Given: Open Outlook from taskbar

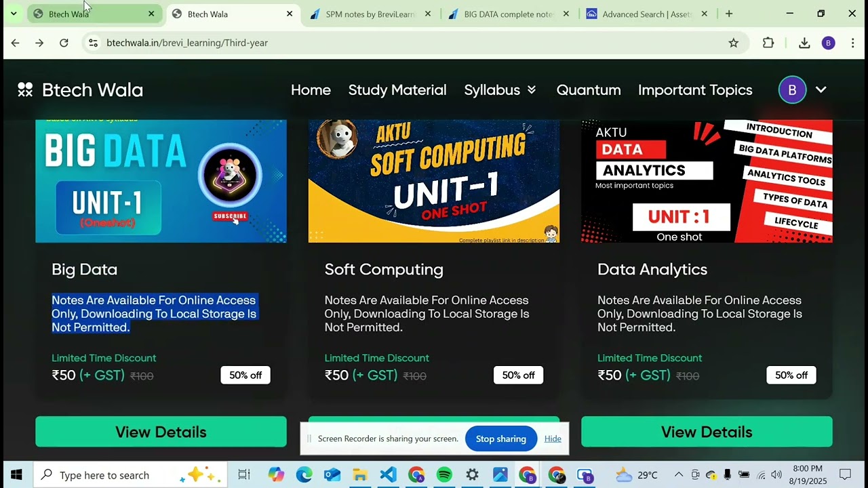Looking at the screenshot, I should coord(332,475).
